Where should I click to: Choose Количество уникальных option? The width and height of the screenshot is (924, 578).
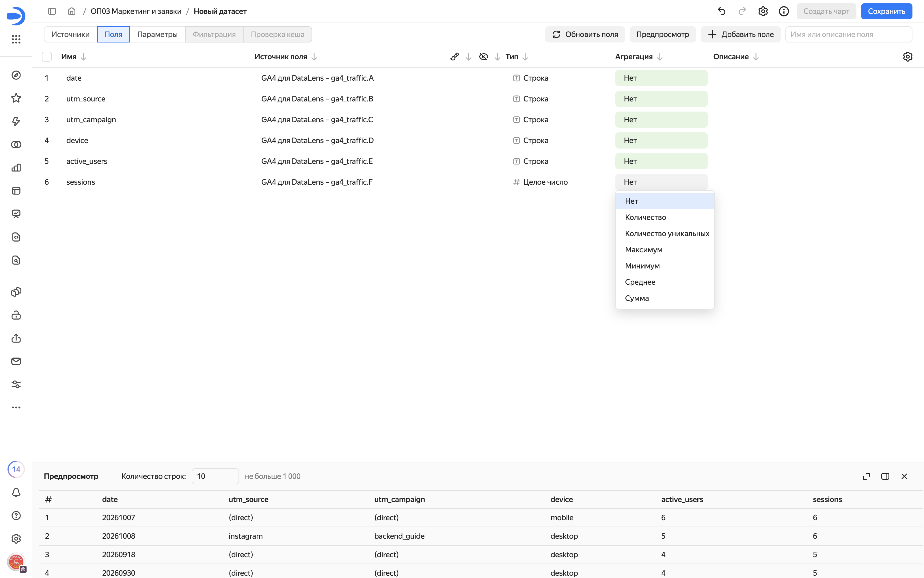(x=664, y=234)
